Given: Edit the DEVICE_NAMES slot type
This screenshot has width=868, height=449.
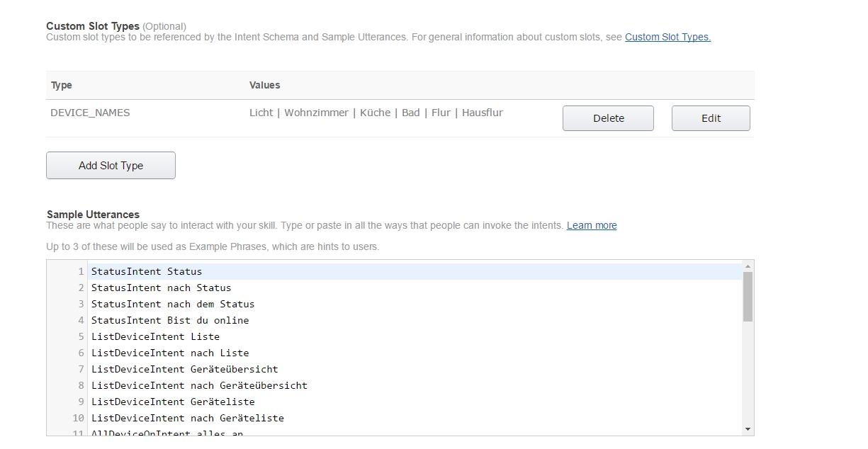Looking at the screenshot, I should 710,118.
